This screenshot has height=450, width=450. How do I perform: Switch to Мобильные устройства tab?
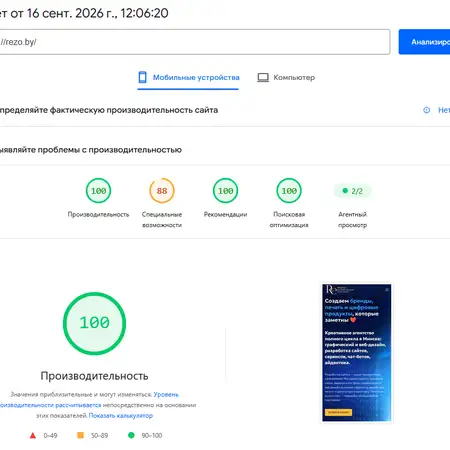[x=188, y=78]
